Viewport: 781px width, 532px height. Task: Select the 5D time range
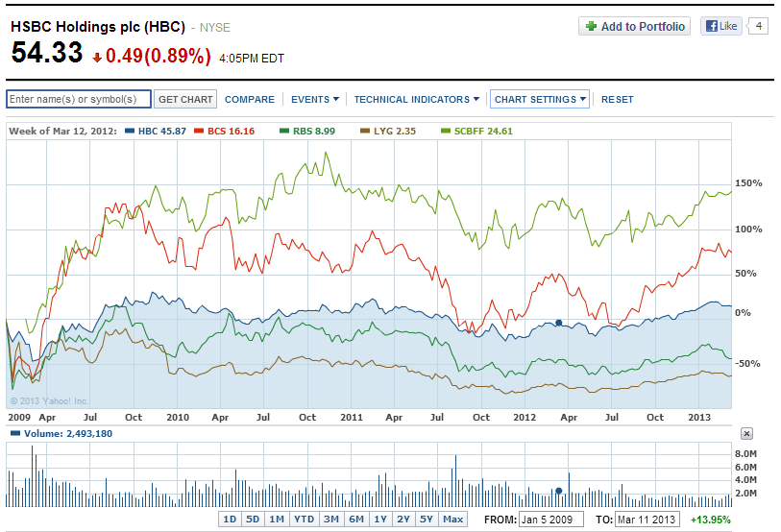253,520
